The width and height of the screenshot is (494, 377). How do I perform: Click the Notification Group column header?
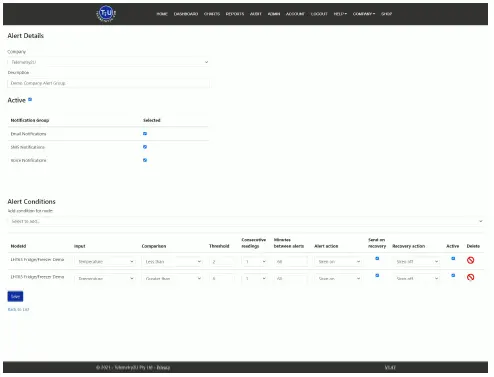click(30, 121)
